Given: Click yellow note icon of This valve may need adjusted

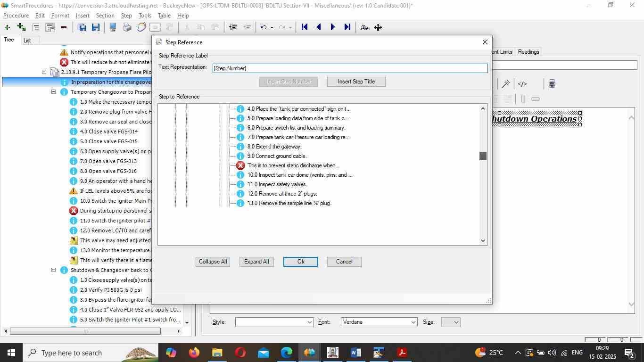Looking at the screenshot, I should coord(74,240).
